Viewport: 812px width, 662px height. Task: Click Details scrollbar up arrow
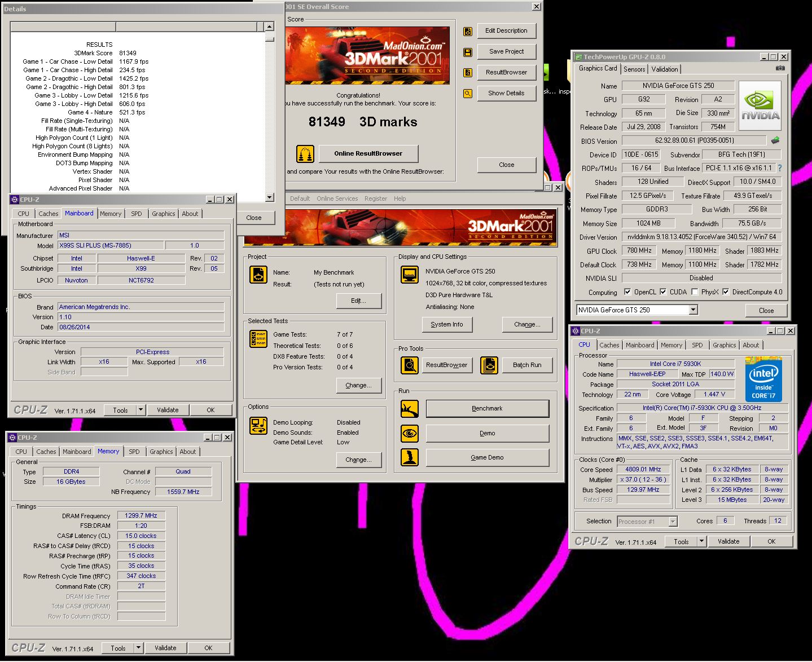[269, 27]
